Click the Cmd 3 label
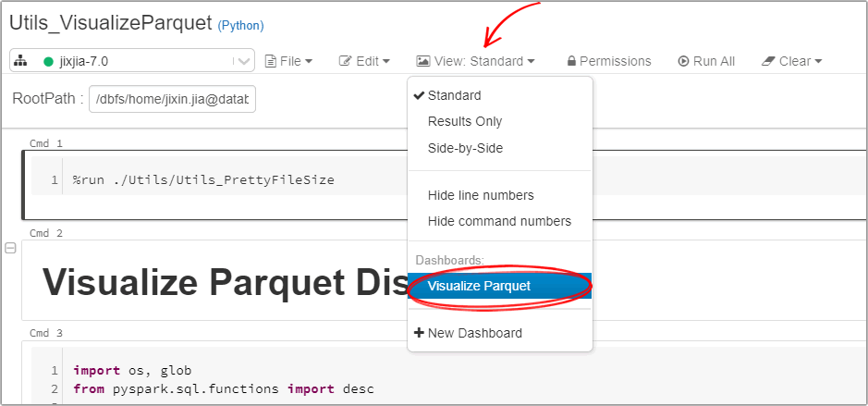Screen dimensions: 868x406 coord(46,333)
